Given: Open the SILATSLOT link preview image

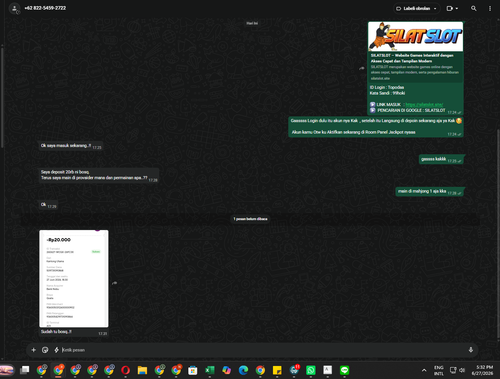Looking at the screenshot, I should tap(415, 36).
